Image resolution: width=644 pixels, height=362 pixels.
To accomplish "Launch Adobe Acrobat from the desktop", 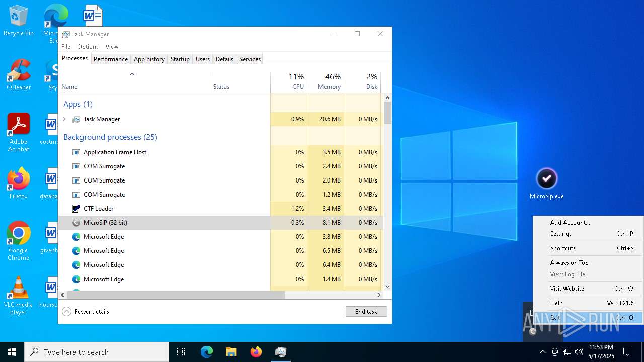I will point(19,133).
